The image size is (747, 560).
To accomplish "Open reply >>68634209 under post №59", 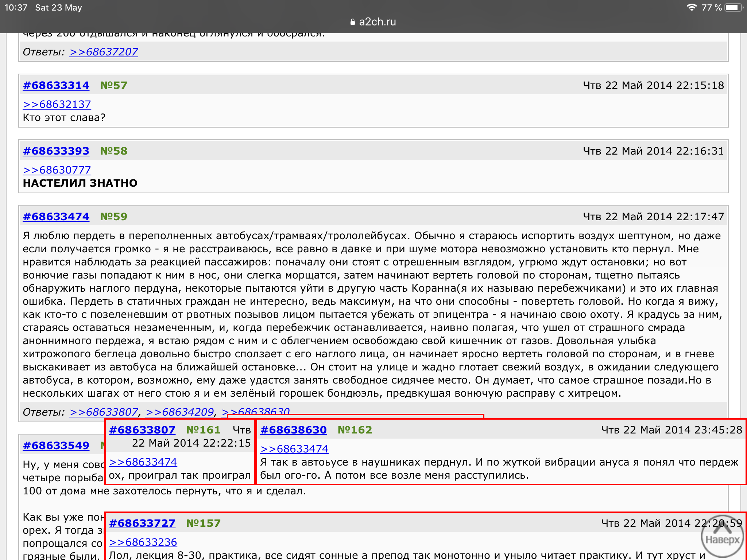I will pyautogui.click(x=180, y=412).
